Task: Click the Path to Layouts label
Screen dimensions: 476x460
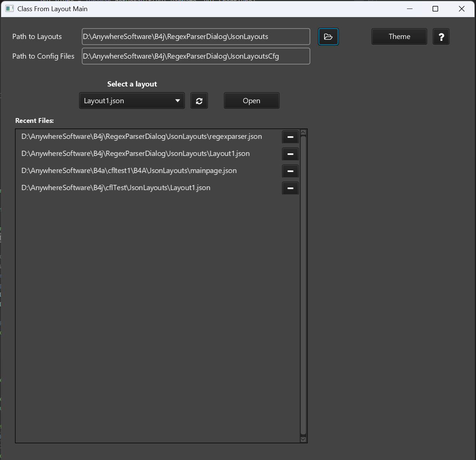Action: pos(37,37)
